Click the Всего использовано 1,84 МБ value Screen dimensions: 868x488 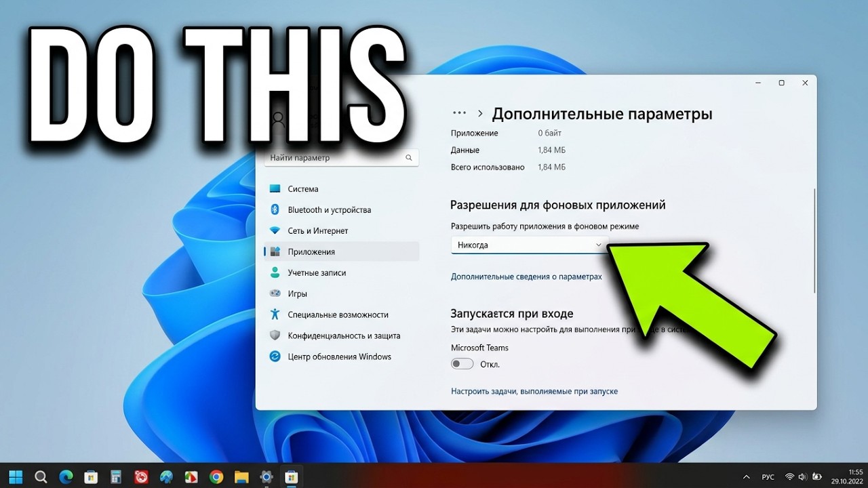551,167
